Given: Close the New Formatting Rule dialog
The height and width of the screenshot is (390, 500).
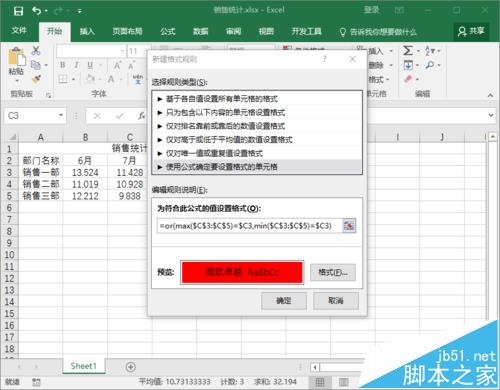Looking at the screenshot, I should coord(352,59).
